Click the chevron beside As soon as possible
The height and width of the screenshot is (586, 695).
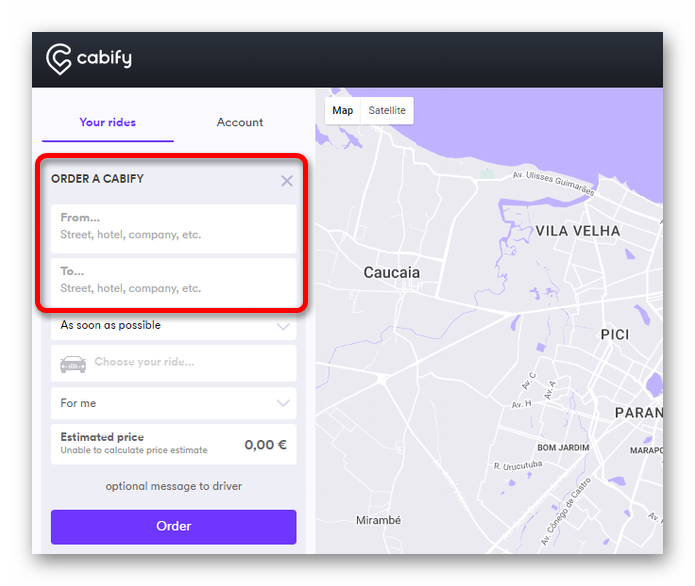(283, 326)
